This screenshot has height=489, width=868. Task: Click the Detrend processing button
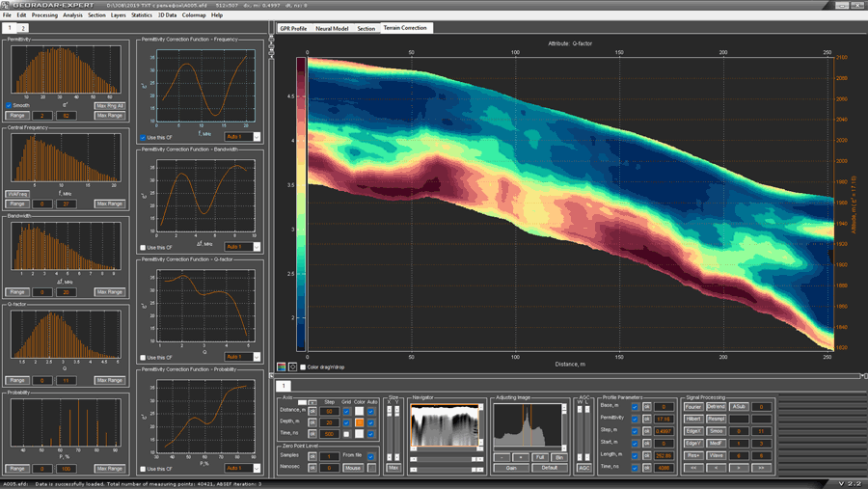[716, 407]
